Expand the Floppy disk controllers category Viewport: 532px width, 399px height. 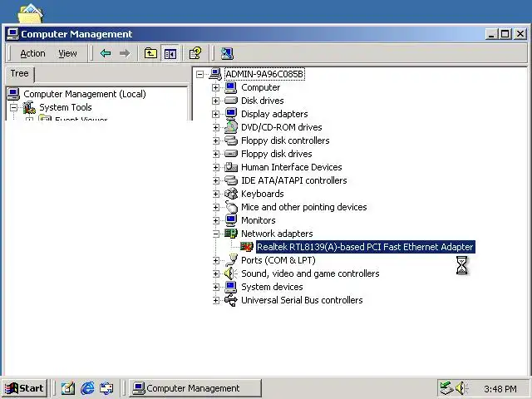[x=215, y=140]
